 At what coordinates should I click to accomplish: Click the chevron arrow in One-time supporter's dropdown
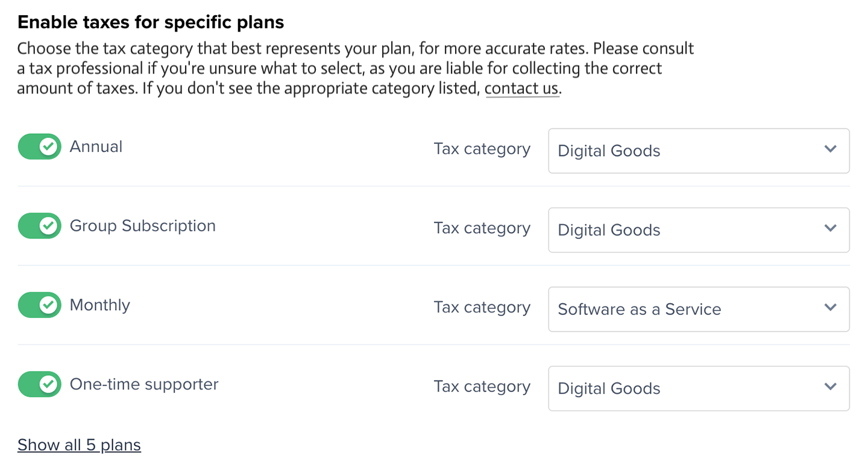coord(830,387)
